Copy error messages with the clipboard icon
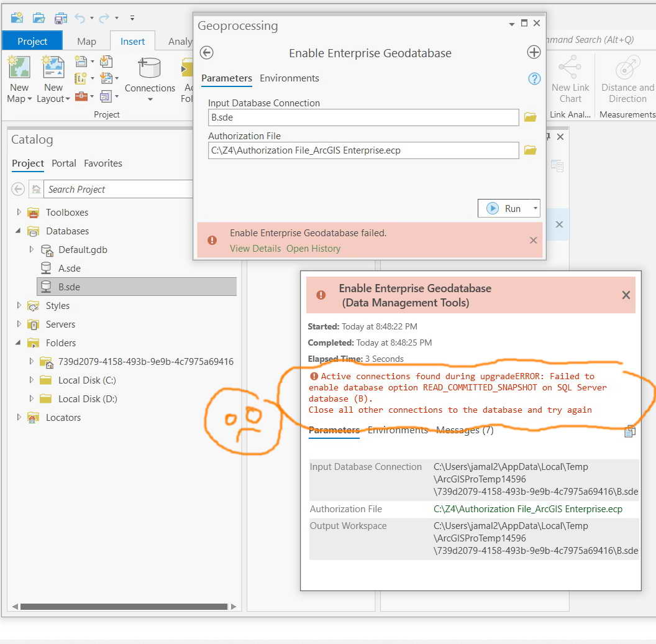 (629, 430)
